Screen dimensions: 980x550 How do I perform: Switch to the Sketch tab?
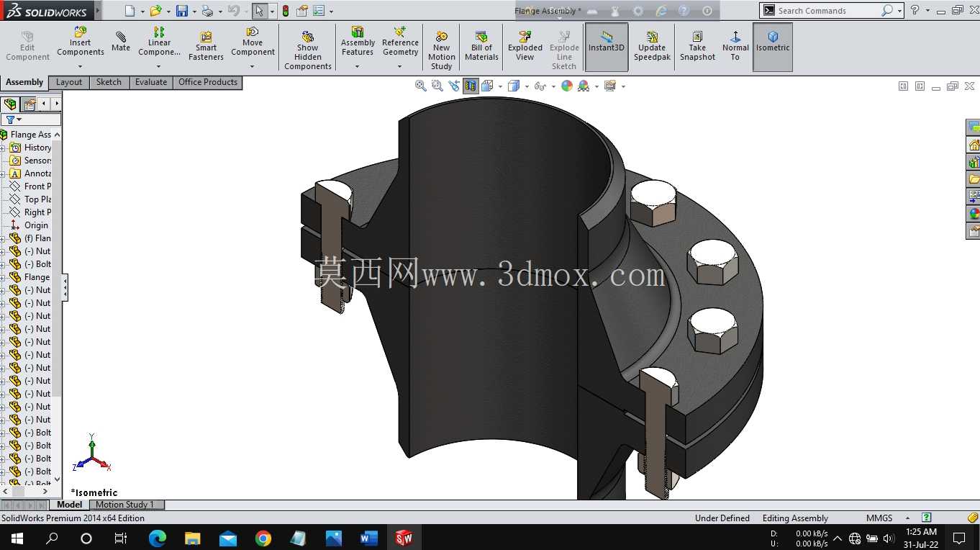tap(109, 82)
